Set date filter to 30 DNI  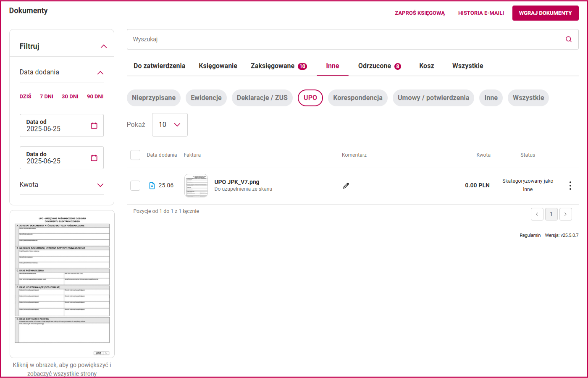click(70, 97)
